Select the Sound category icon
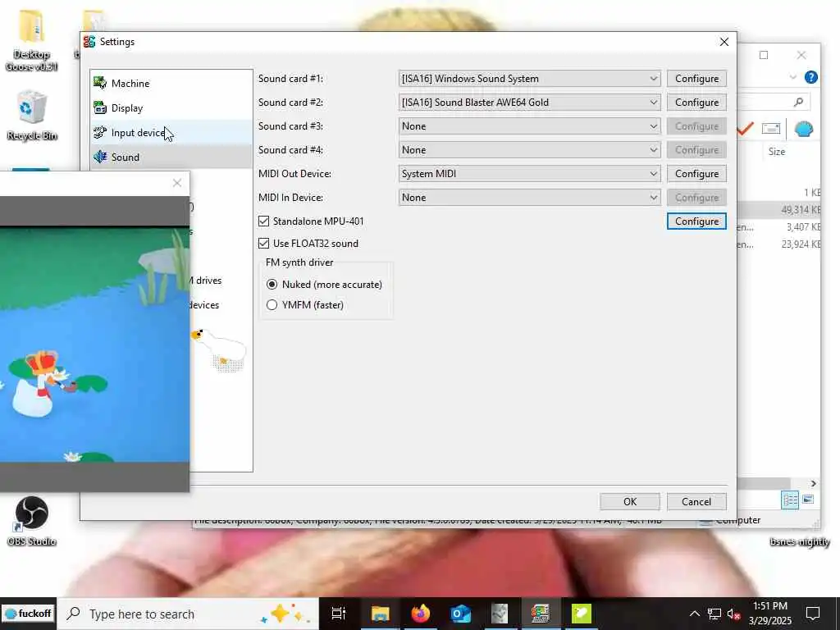Screen dimensions: 840x630 point(100,157)
